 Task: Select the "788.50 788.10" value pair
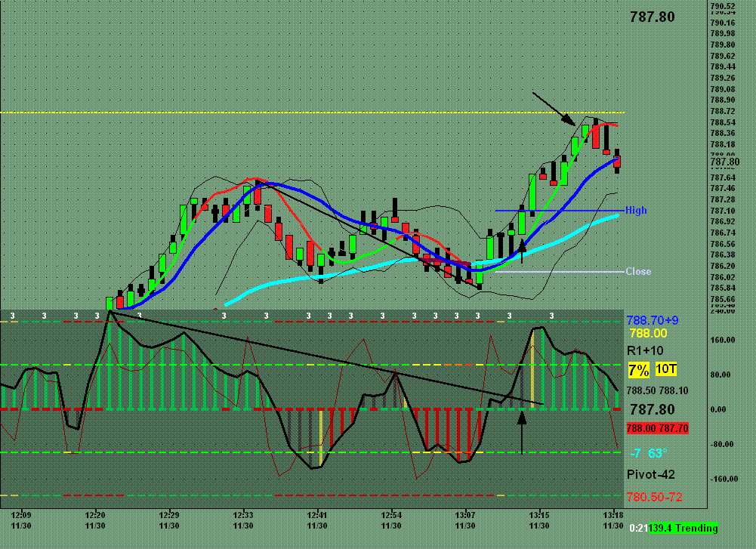[658, 390]
